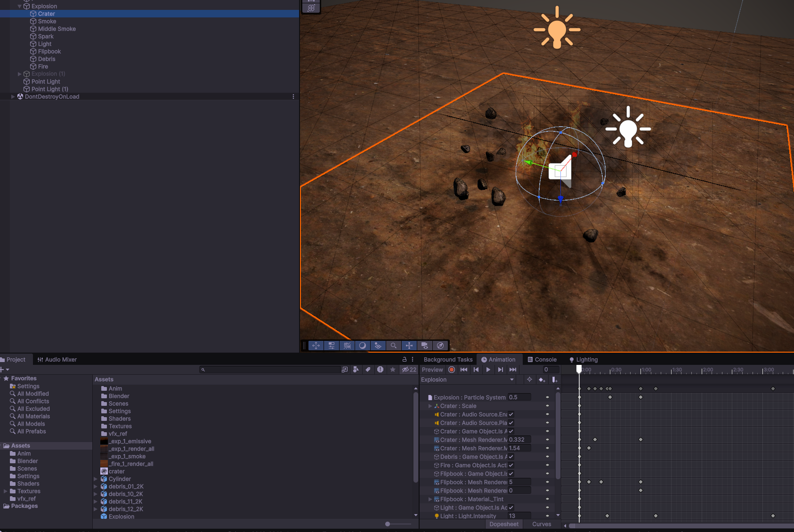Switch to the Console tab
The image size is (794, 532).
pos(542,359)
